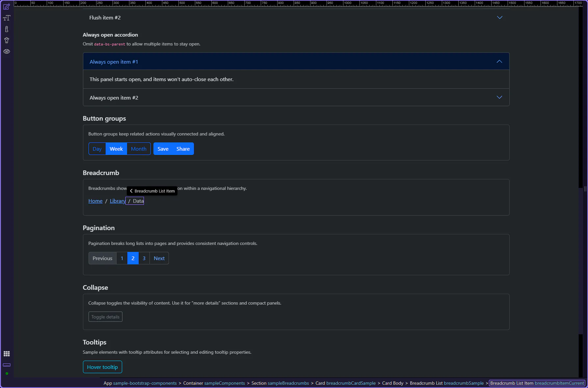588x388 pixels.
Task: Click the back chevron in Breadcrumb List Item tooltip
Action: pos(131,191)
